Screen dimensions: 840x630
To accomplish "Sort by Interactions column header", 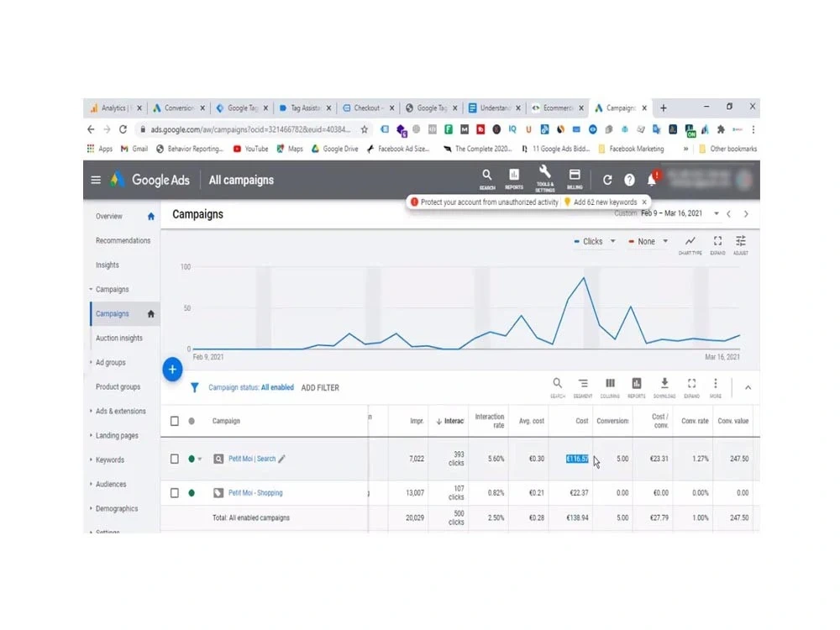I will 449,421.
